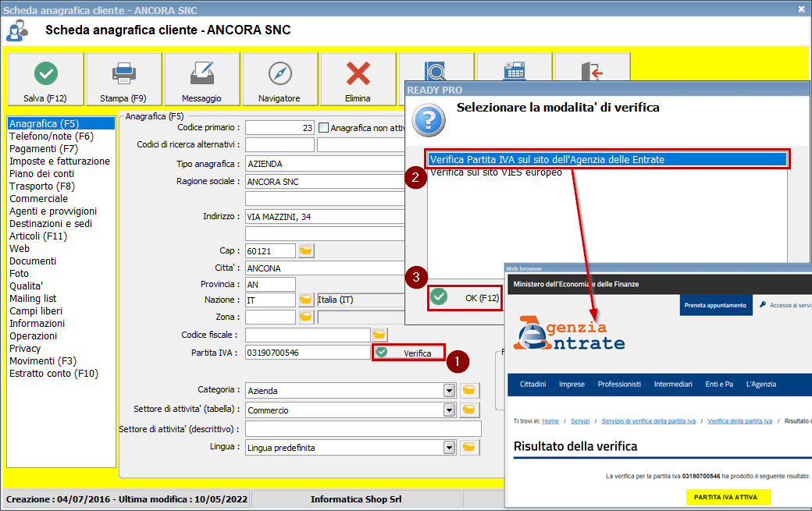Open the Imprese website tab
The image size is (812, 511).
click(x=572, y=385)
